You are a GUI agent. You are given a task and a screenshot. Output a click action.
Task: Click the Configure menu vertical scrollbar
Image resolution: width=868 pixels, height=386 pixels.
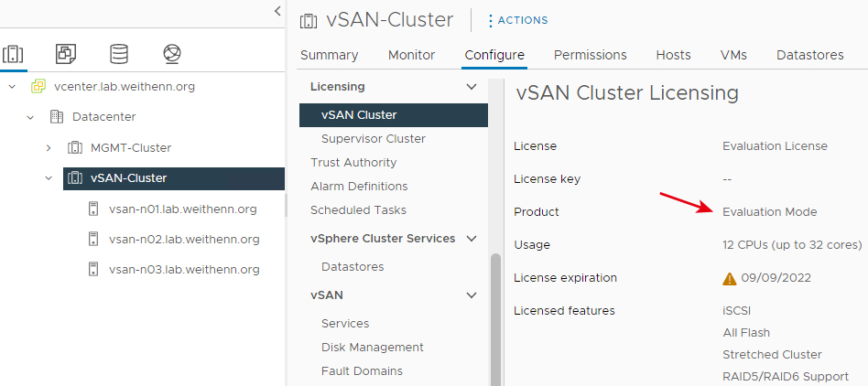(x=496, y=319)
